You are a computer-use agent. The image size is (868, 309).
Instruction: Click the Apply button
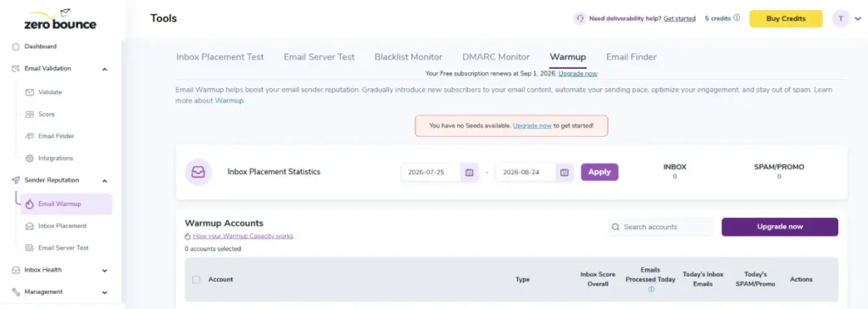click(x=599, y=172)
